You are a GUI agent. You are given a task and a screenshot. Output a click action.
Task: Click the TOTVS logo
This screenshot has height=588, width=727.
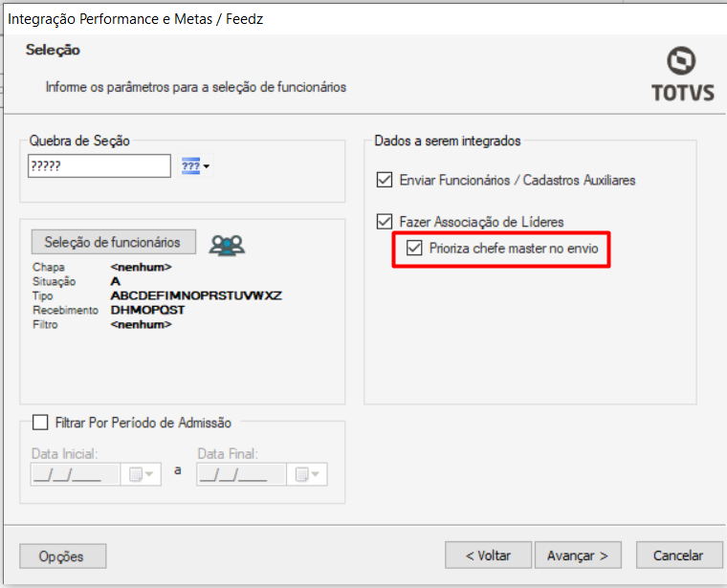pyautogui.click(x=682, y=75)
